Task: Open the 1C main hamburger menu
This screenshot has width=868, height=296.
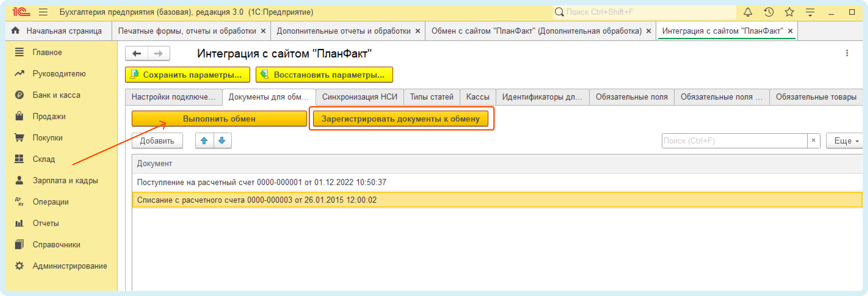Action: 43,13
